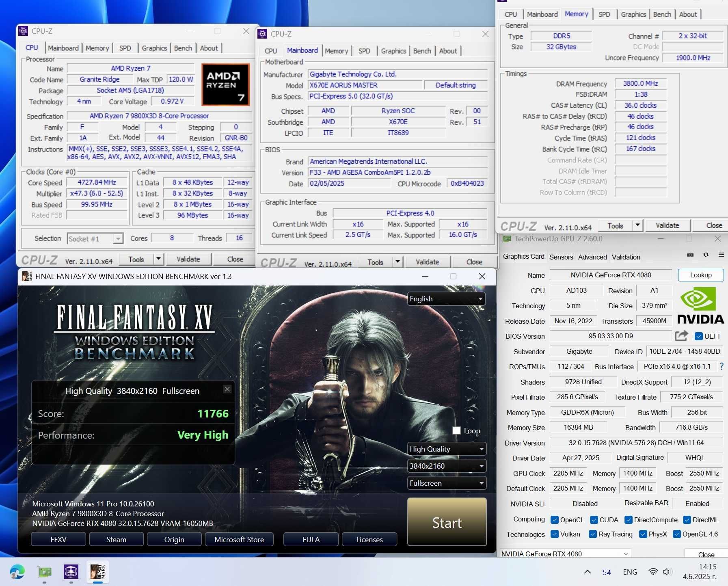Click the Bus Interface question mark icon
This screenshot has height=586, width=728.
coord(722,366)
